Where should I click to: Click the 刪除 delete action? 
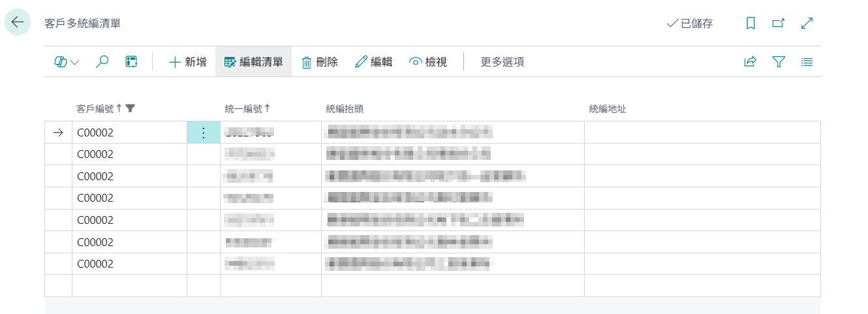(x=320, y=62)
